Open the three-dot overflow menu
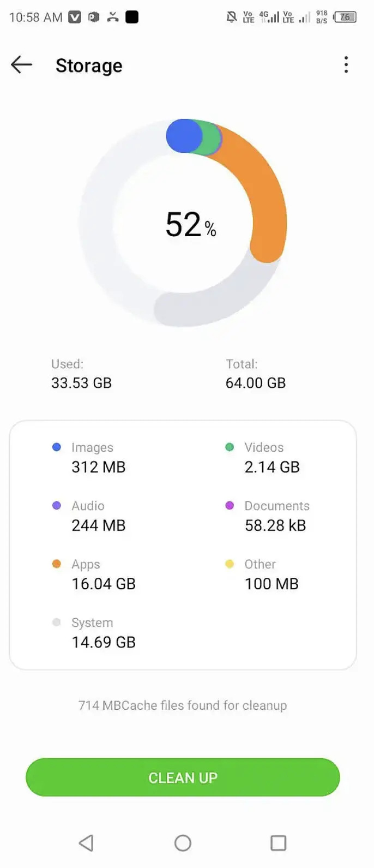The width and height of the screenshot is (374, 868). coord(346,65)
